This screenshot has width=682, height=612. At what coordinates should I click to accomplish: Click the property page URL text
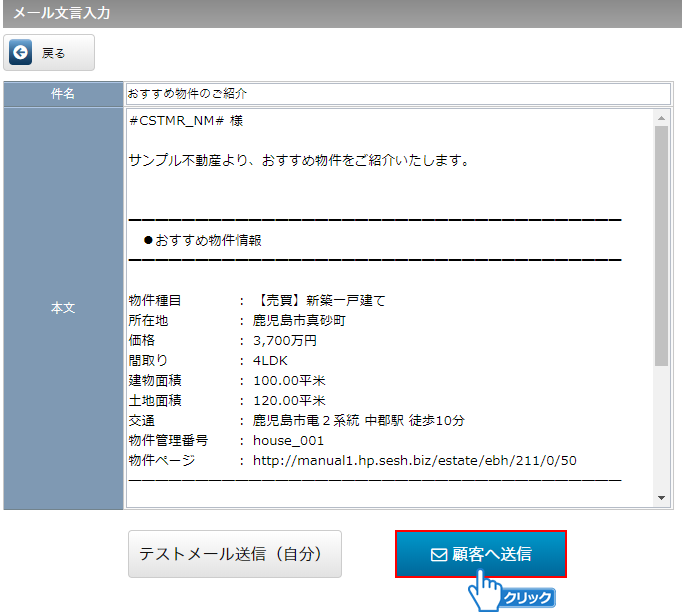point(415,461)
